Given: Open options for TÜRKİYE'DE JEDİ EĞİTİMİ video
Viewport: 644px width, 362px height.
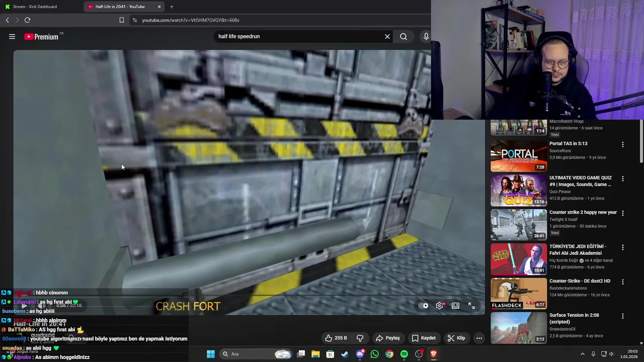Looking at the screenshot, I should tap(622, 247).
